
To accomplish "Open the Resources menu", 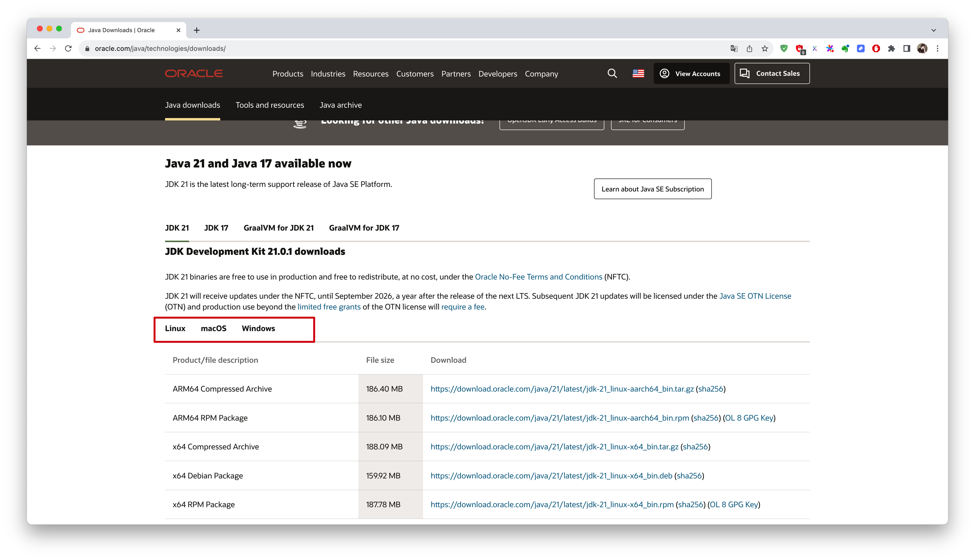I will click(371, 74).
